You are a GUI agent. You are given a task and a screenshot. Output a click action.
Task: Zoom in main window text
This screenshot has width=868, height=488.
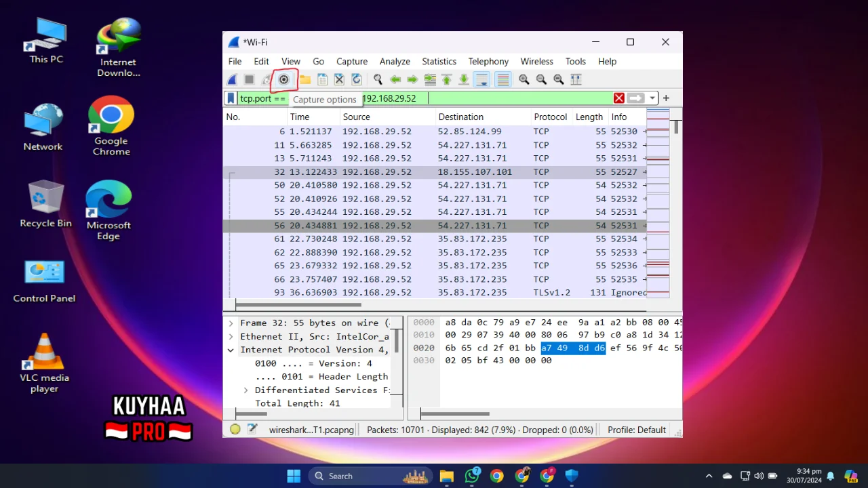point(524,79)
